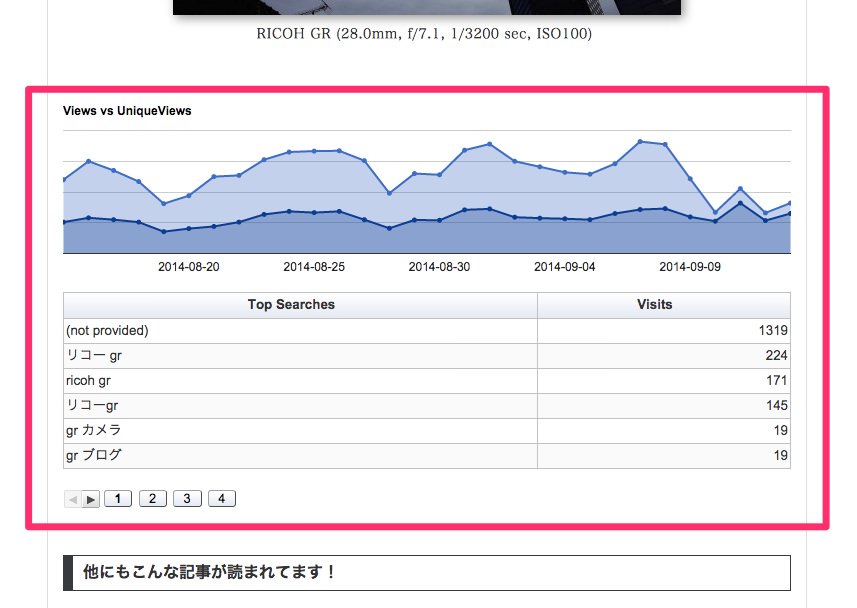857x608 pixels.
Task: Click the 2014-09-04 axis label
Action: click(565, 267)
